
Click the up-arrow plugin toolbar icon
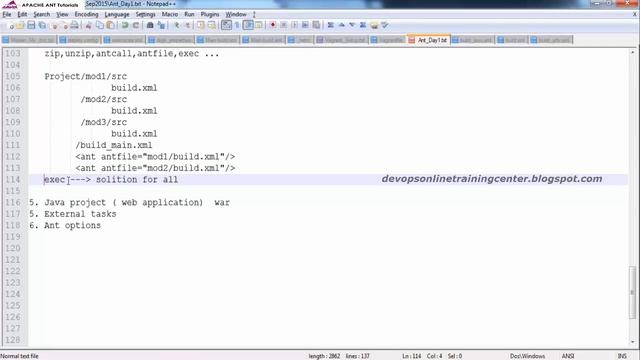coord(341,25)
